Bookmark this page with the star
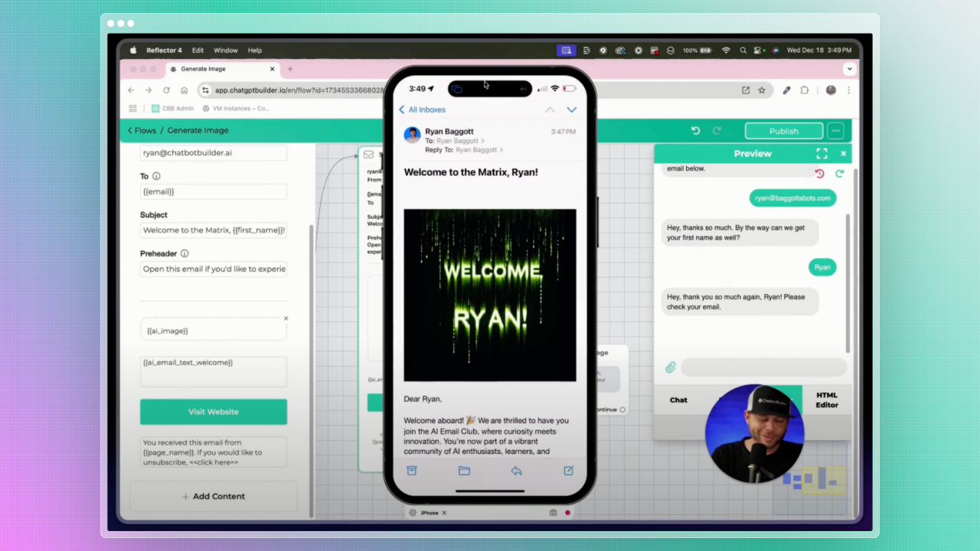Image resolution: width=980 pixels, height=551 pixels. pos(762,90)
